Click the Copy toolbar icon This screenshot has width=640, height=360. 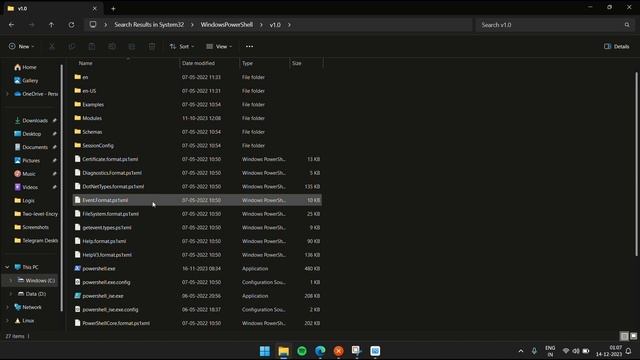click(x=72, y=47)
